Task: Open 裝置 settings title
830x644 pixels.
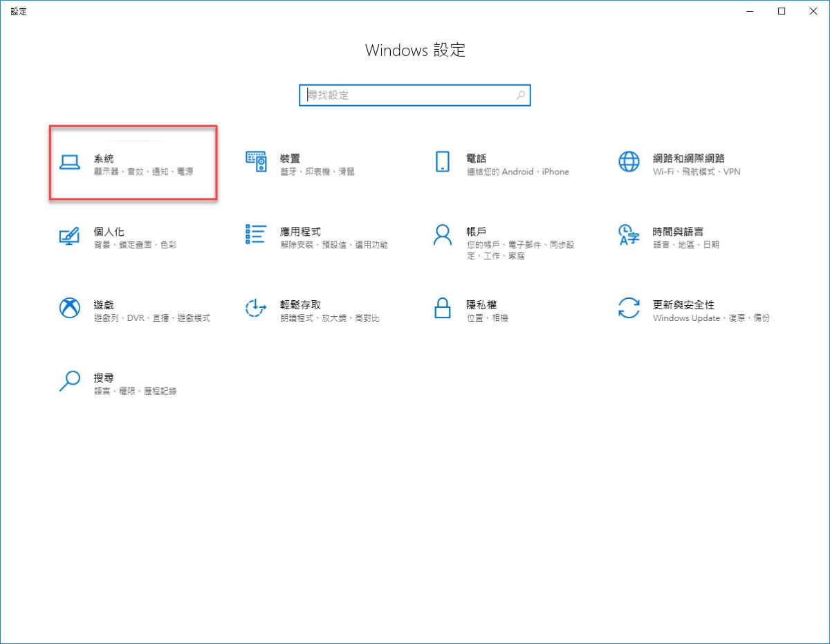Action: click(290, 159)
